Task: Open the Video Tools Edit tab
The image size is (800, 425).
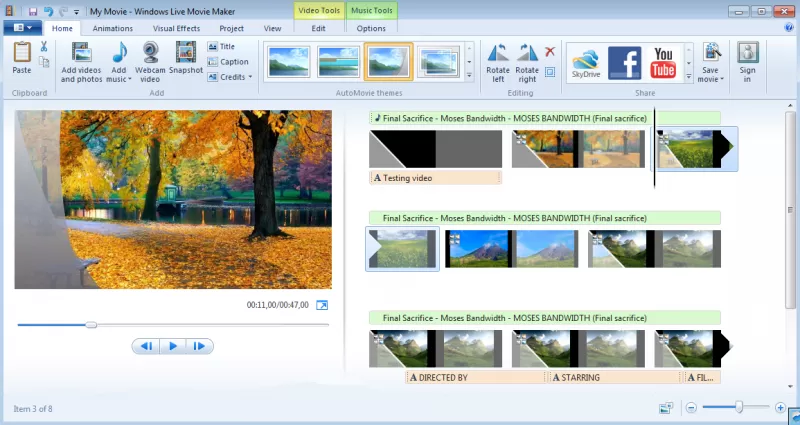Action: 318,29
